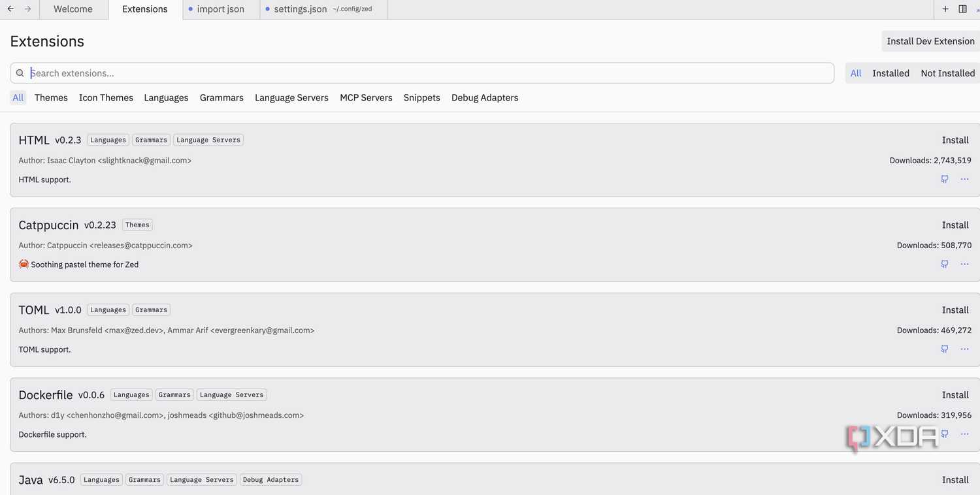Image resolution: width=980 pixels, height=495 pixels.
Task: Go back with the left arrow icon
Action: point(10,9)
